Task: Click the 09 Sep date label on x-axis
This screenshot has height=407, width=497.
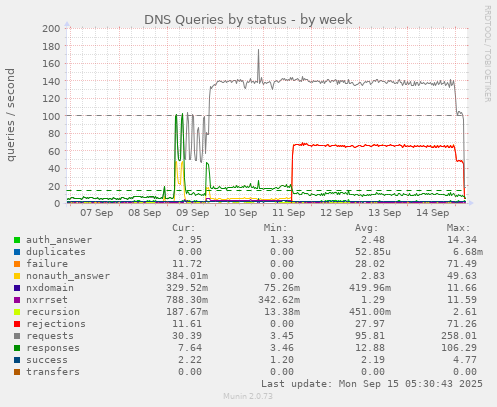Action: click(x=193, y=213)
